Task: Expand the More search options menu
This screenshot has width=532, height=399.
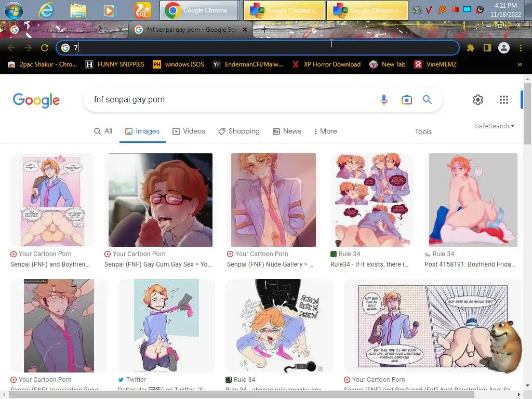Action: [325, 131]
